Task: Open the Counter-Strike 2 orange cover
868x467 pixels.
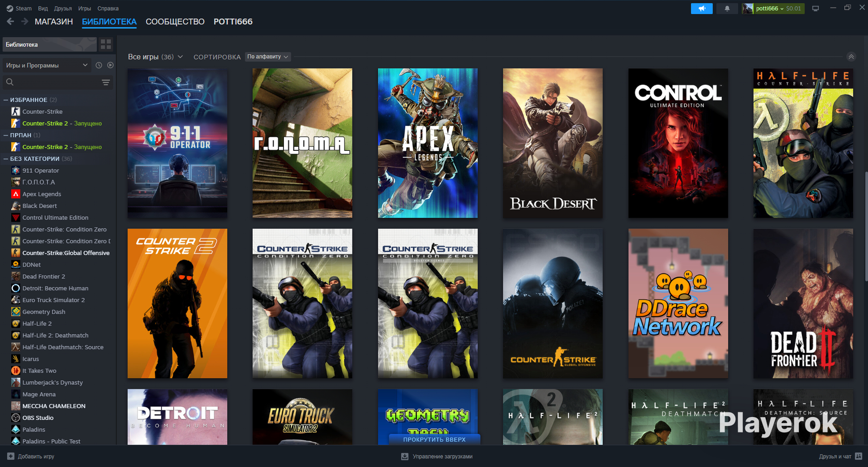Action: 177,304
